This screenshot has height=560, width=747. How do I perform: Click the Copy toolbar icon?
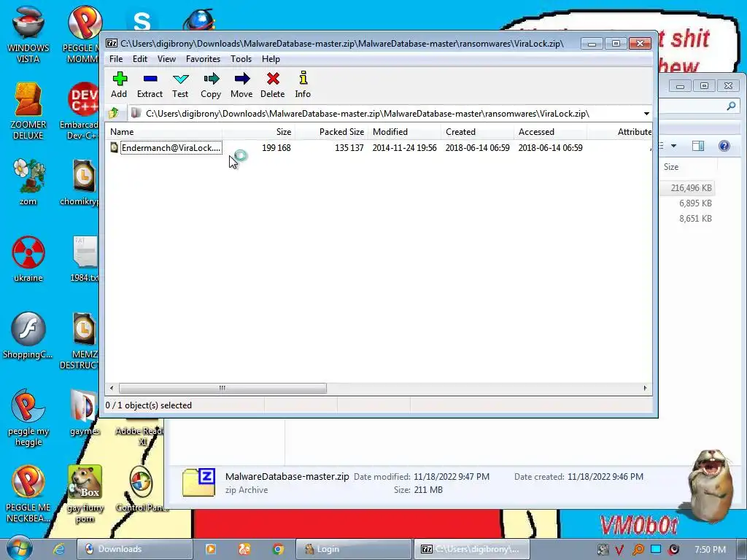click(211, 85)
